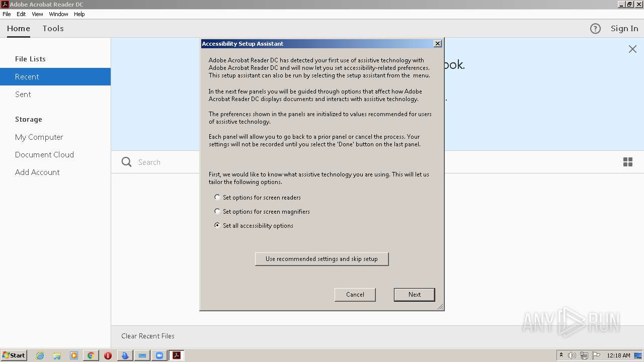Click the dialog resize grip corner
Image resolution: width=644 pixels, height=362 pixels.
(x=440, y=307)
